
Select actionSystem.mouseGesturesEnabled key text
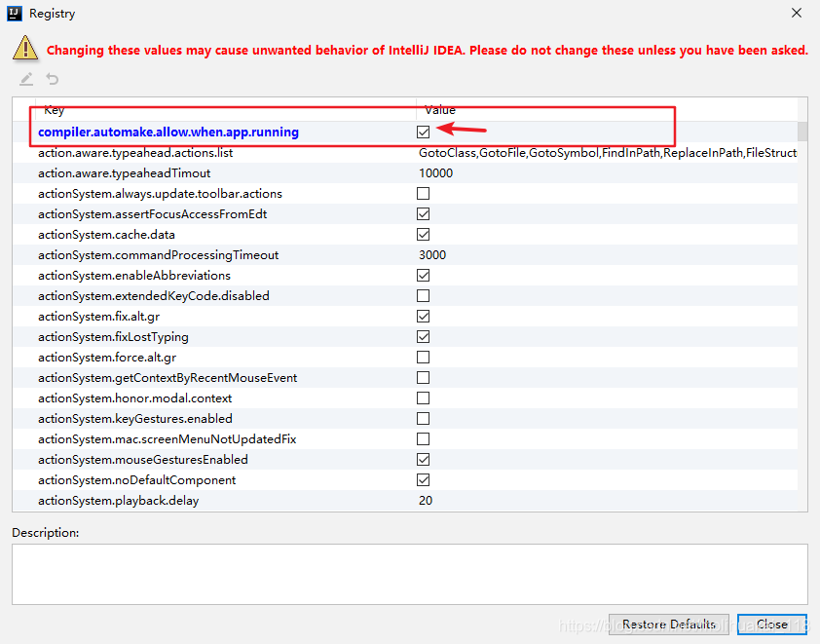(143, 459)
